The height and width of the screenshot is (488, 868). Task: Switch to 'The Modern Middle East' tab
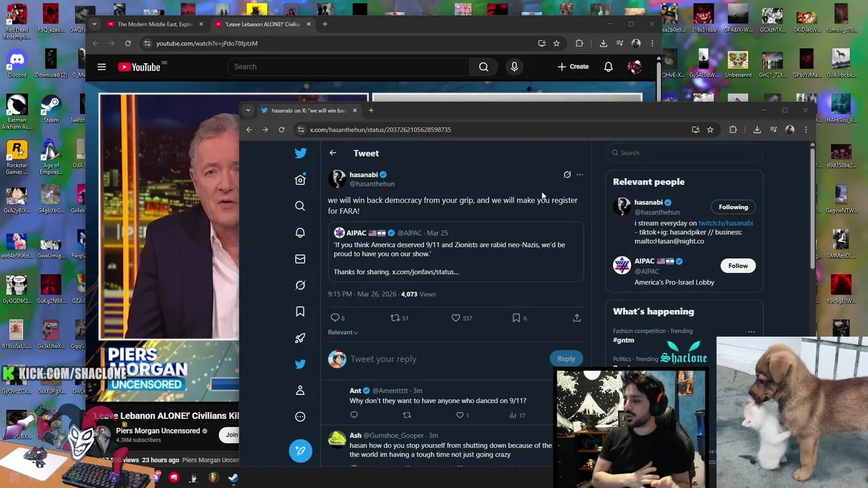coord(154,24)
